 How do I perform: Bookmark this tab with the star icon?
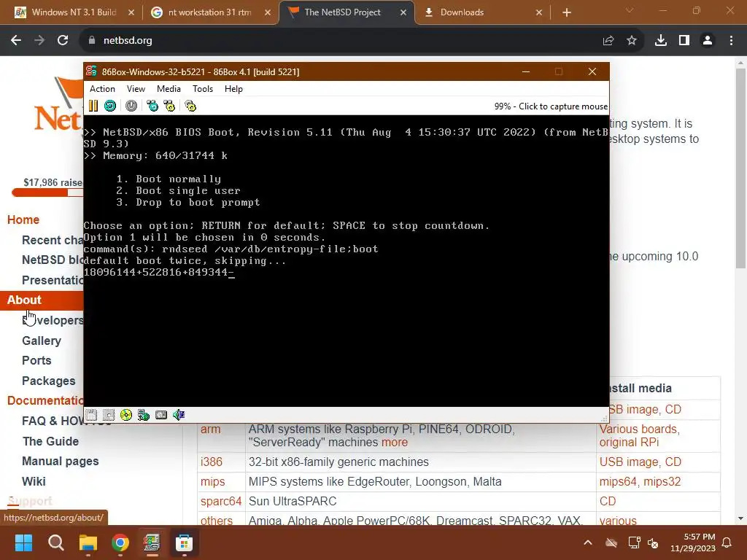coord(632,41)
